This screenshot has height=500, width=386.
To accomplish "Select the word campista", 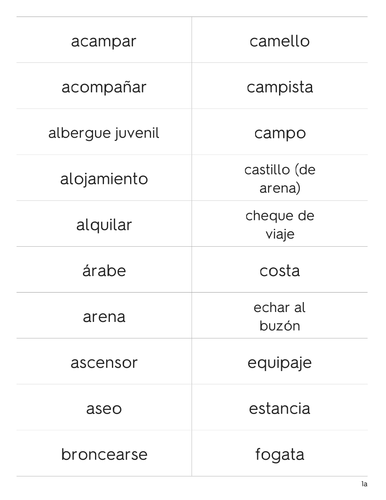I will pos(280,87).
